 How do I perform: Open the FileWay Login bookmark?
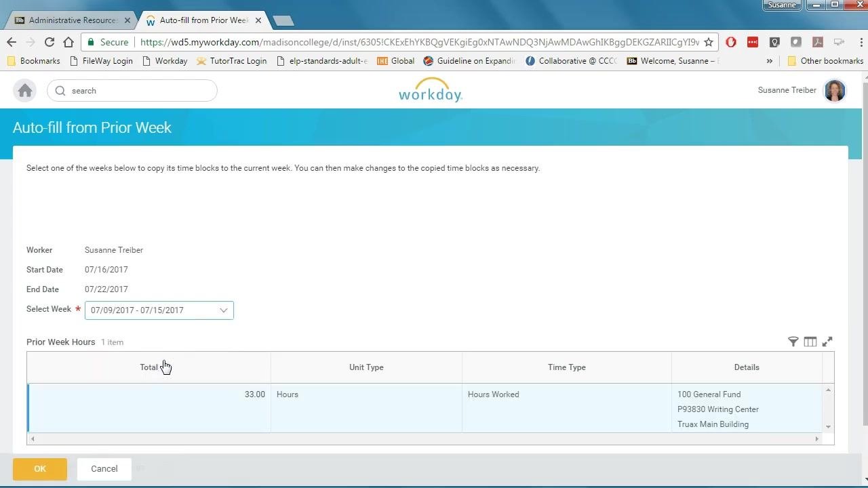[100, 61]
